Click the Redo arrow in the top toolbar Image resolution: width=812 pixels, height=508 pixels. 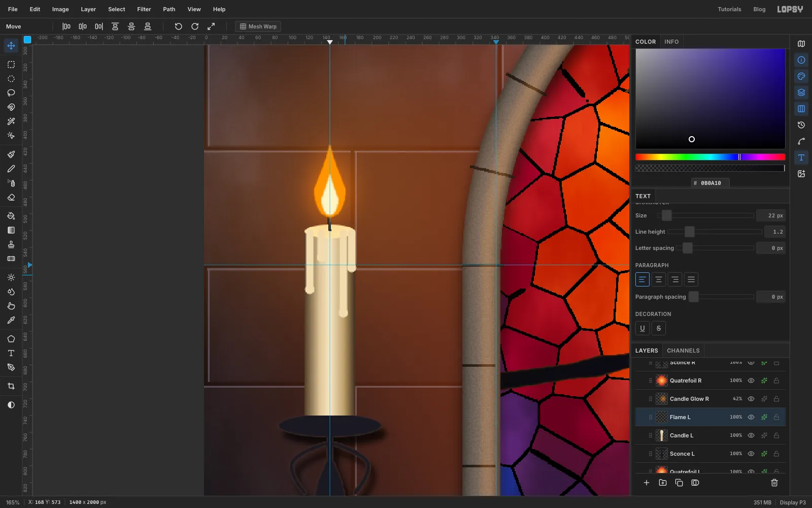[x=195, y=26]
